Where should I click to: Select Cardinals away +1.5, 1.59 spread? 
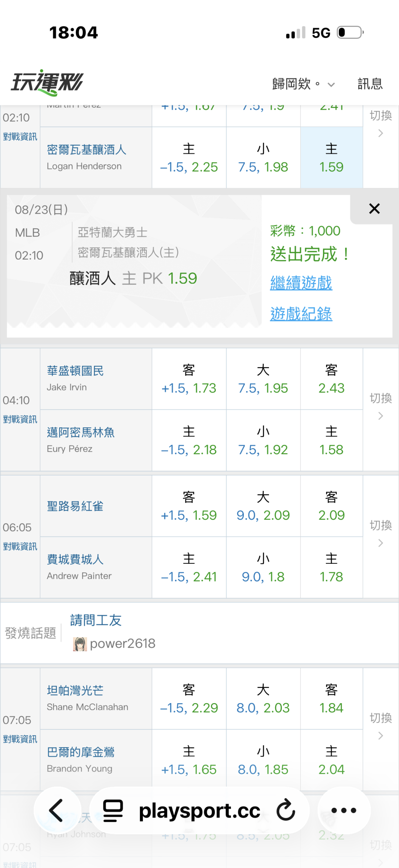coord(189,506)
